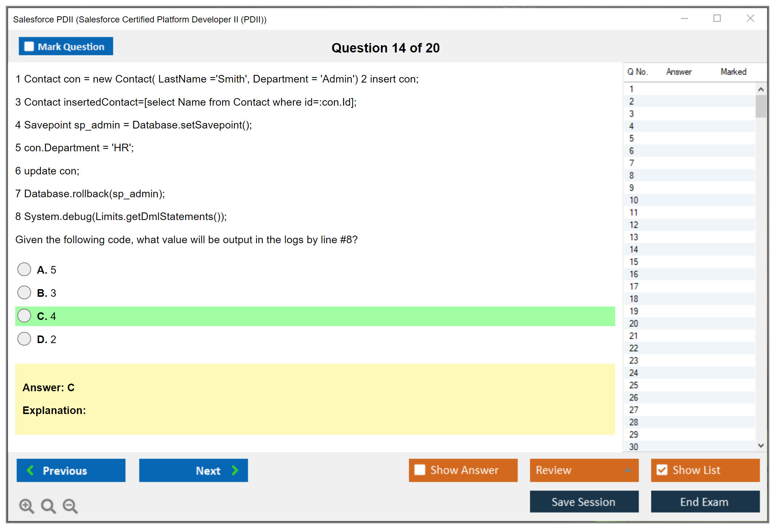Choose radio button for option D

pos(24,339)
